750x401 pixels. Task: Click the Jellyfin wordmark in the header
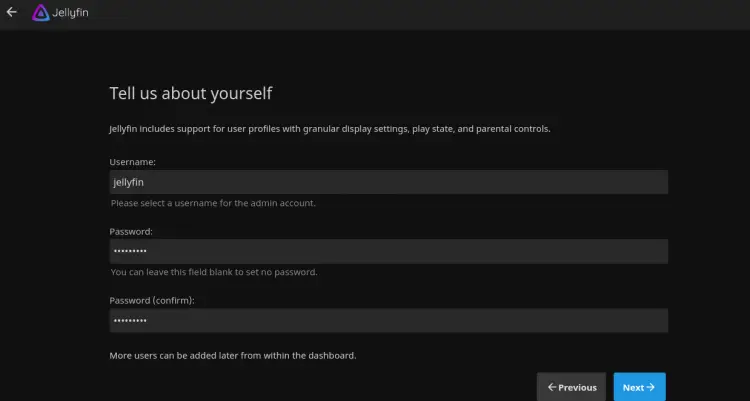[71, 13]
